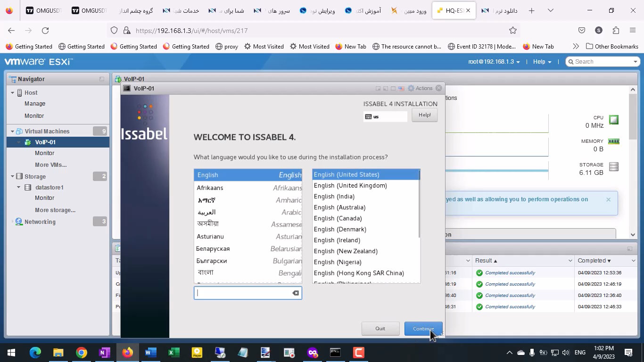Click More VMs... in Navigator

pos(50,165)
